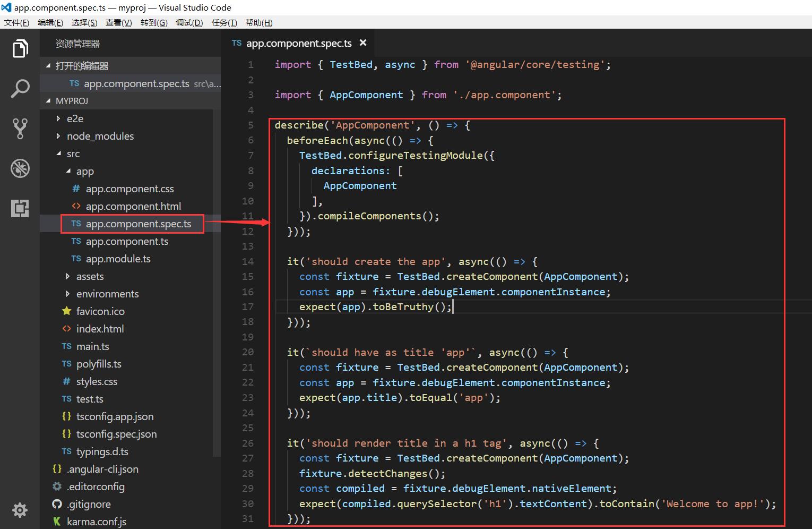Open the Source Control view icon

coord(20,129)
